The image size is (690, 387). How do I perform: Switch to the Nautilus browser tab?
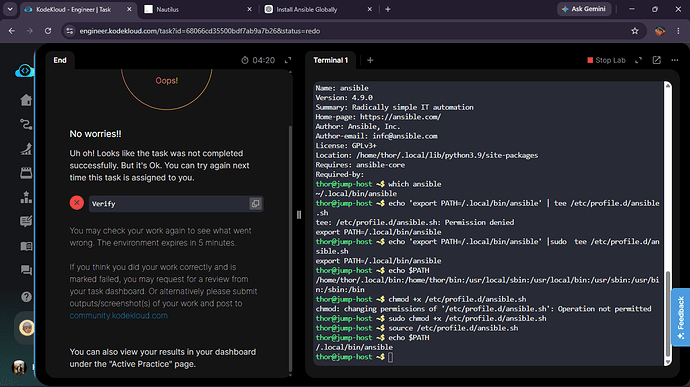[198, 9]
